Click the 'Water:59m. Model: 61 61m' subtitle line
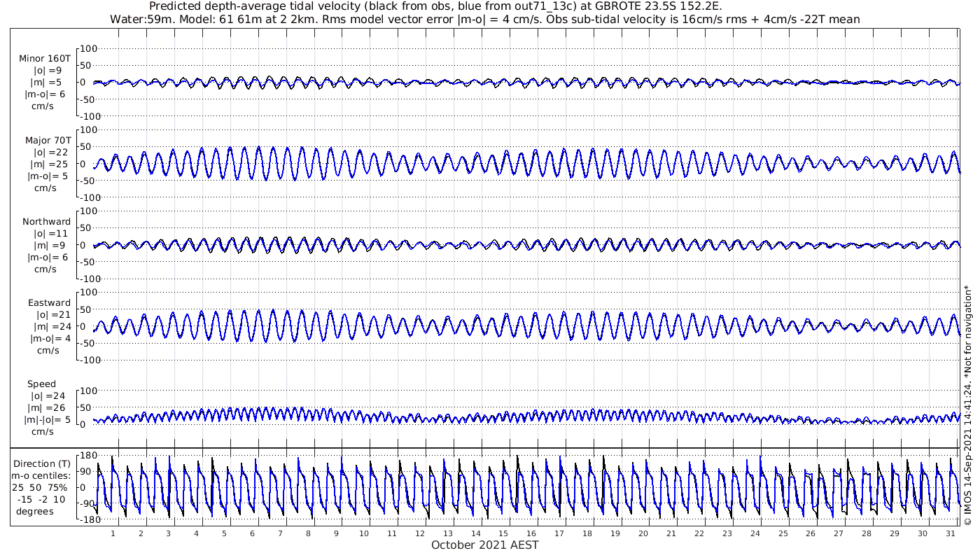Image resolution: width=980 pixels, height=560 pixels. click(x=485, y=19)
